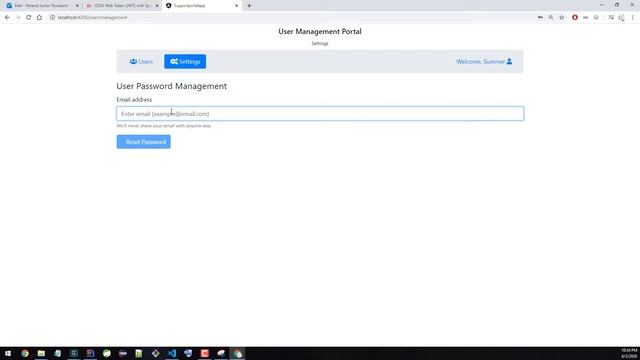Click the dark bar-shaped extension icon
Image resolution: width=640 pixels, height=360 pixels.
(586, 18)
